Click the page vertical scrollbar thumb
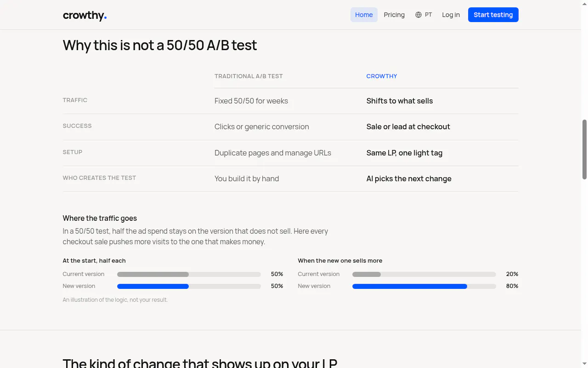 [584, 149]
